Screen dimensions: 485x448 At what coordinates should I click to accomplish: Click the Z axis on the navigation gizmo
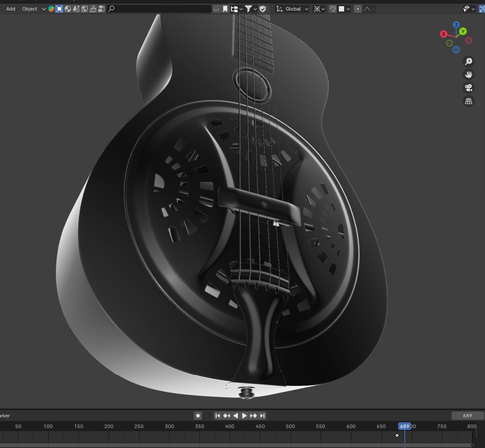pyautogui.click(x=456, y=25)
